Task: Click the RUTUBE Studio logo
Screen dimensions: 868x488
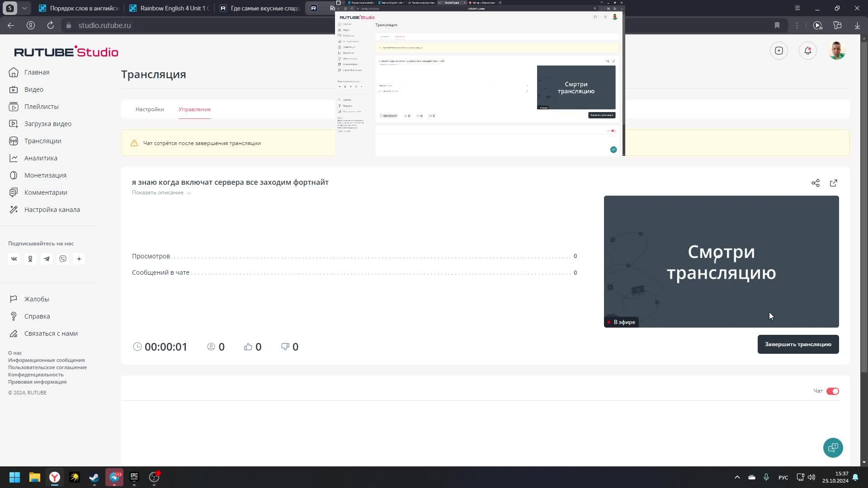Action: pyautogui.click(x=66, y=52)
